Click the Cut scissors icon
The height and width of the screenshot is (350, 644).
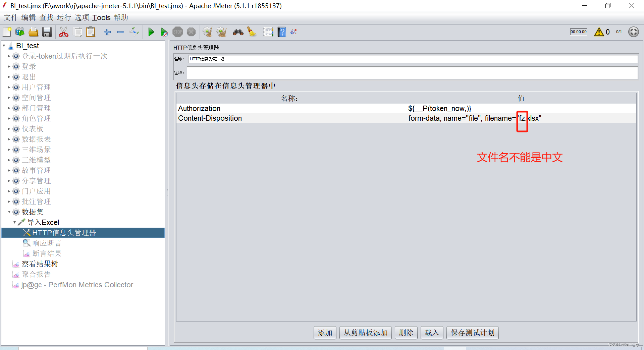pos(63,32)
